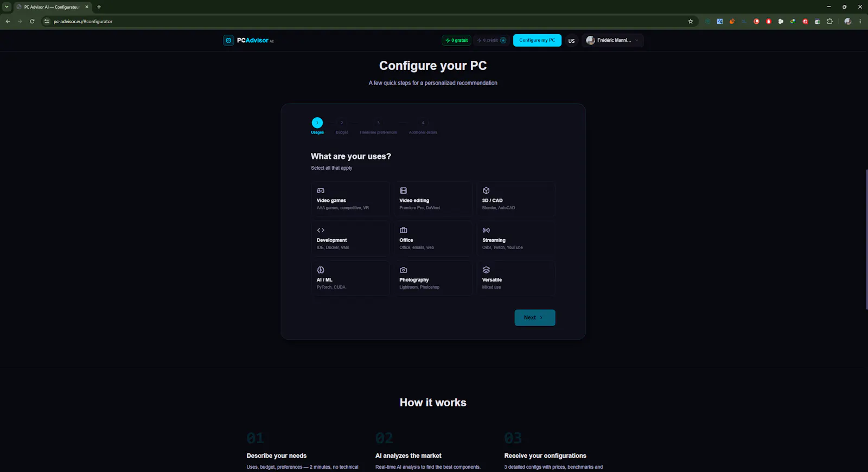Open the tab search dropdown arrow

(x=7, y=7)
